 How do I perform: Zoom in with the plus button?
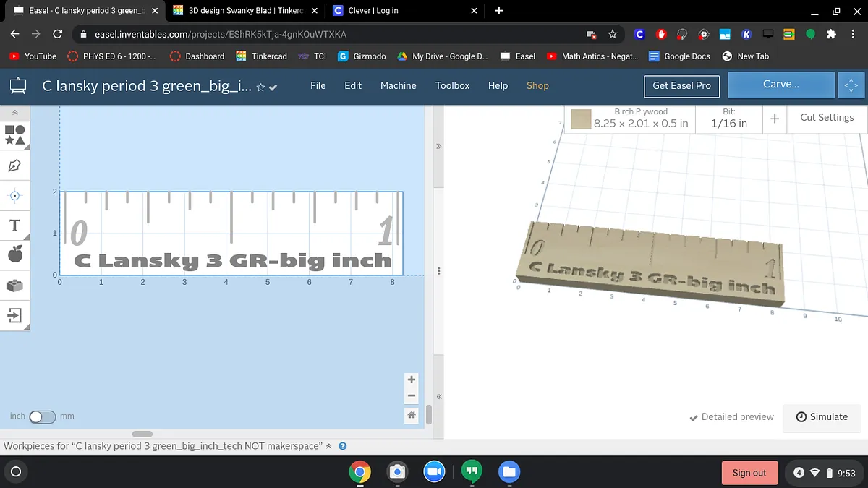(x=412, y=380)
